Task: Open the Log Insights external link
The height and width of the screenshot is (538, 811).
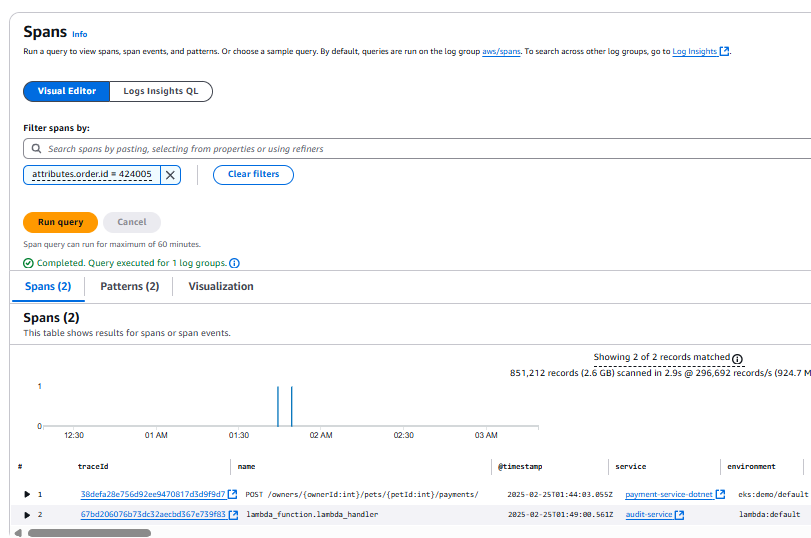Action: [725, 51]
